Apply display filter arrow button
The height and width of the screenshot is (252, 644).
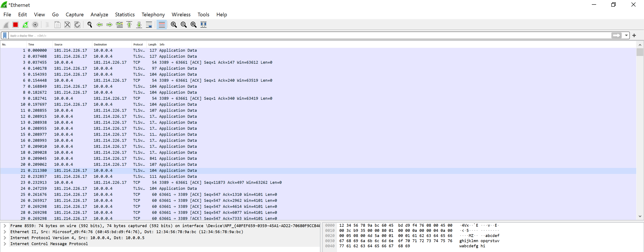tap(616, 35)
